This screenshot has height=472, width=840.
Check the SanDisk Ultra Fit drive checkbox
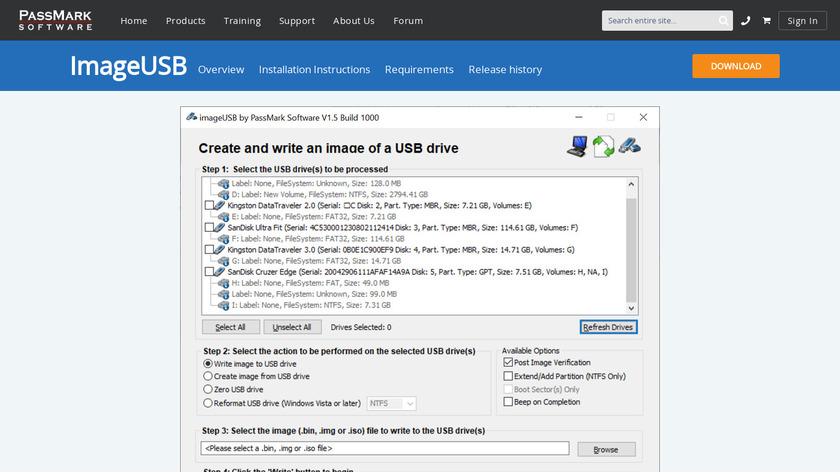point(209,227)
